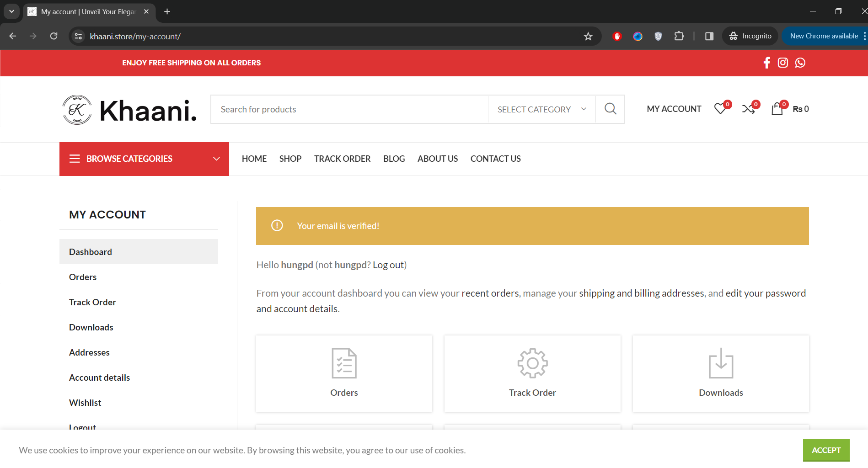Select Downloads in account sidebar
This screenshot has width=868, height=468.
[x=139, y=327]
